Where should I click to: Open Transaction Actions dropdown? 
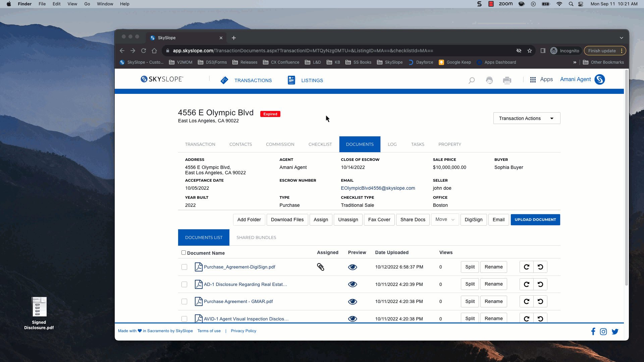tap(527, 118)
